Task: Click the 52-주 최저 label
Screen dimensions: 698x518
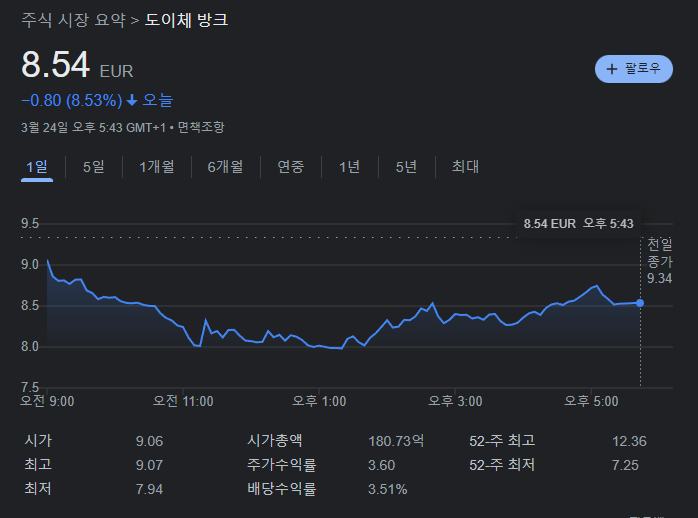Action: click(502, 465)
